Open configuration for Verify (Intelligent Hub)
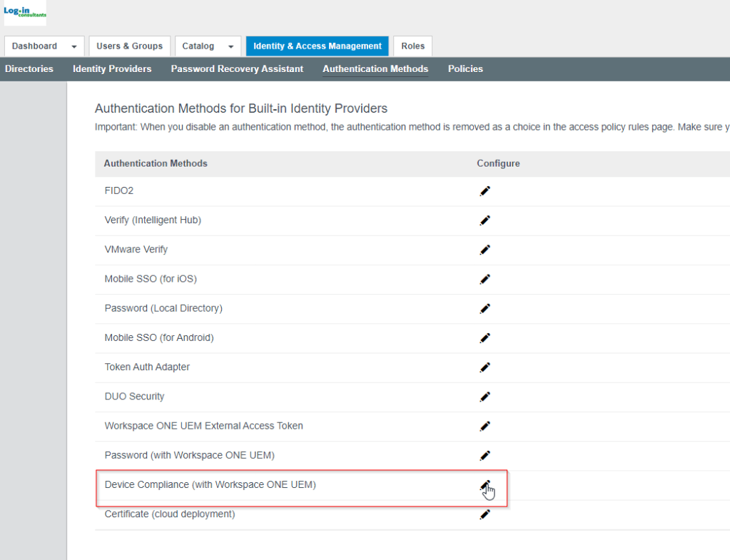Viewport: 730px width, 560px height. 485,220
